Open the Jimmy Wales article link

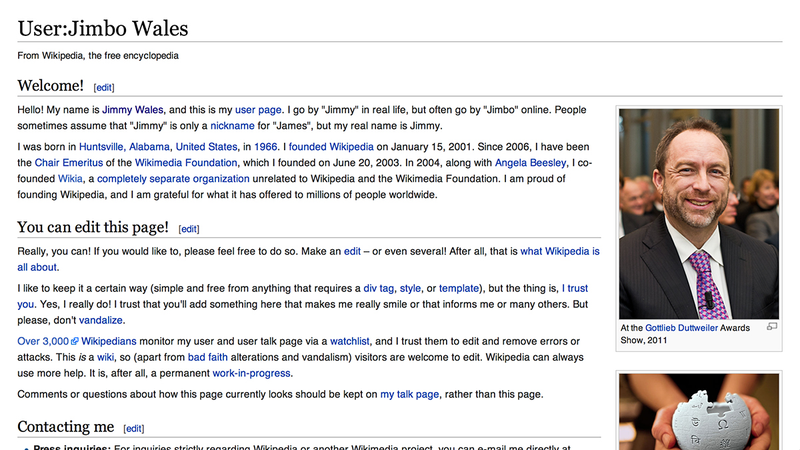(x=133, y=110)
